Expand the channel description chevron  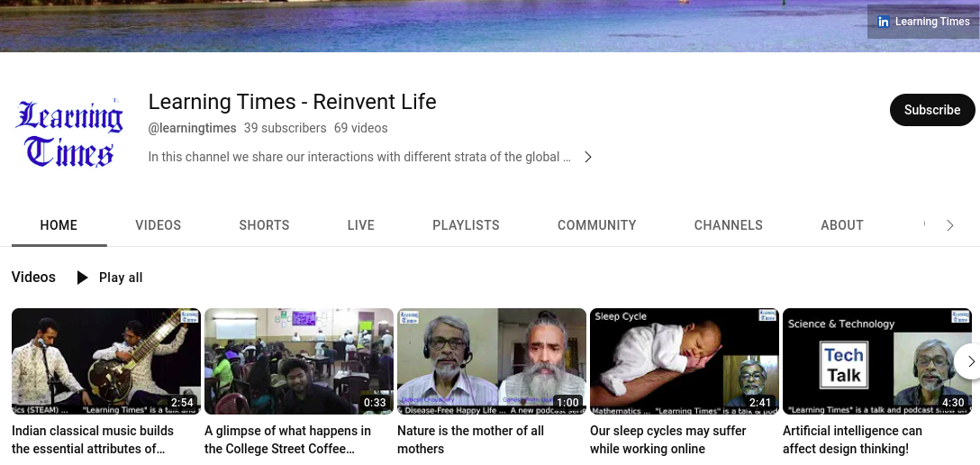click(587, 157)
